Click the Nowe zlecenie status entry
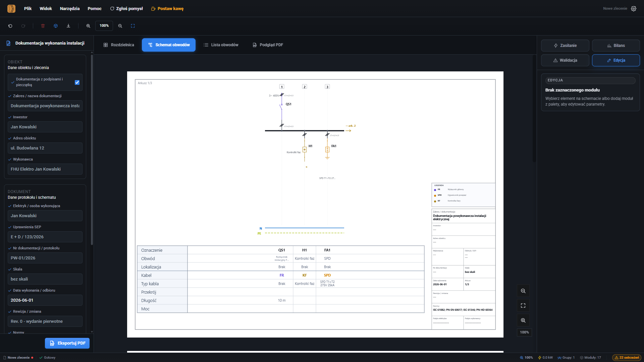 click(18, 358)
